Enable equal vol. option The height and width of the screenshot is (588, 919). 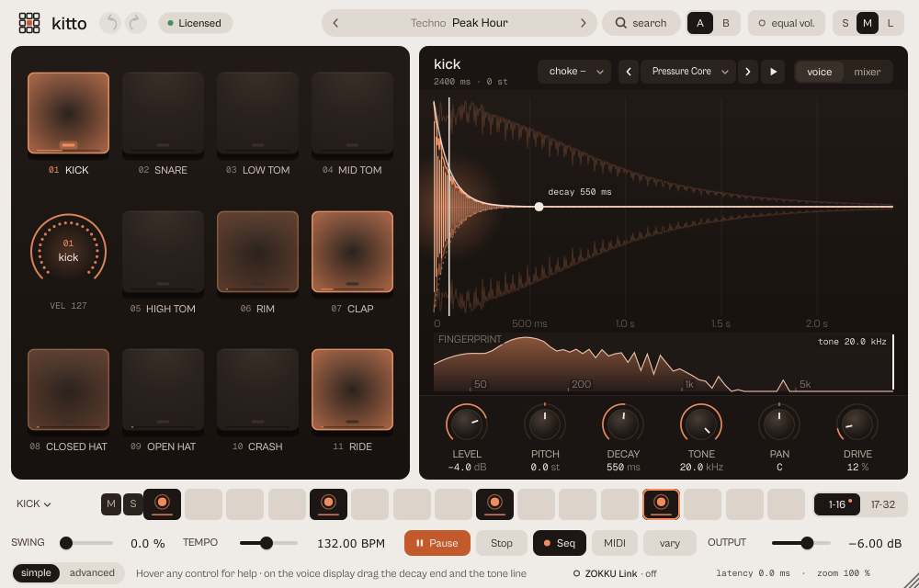pos(787,23)
